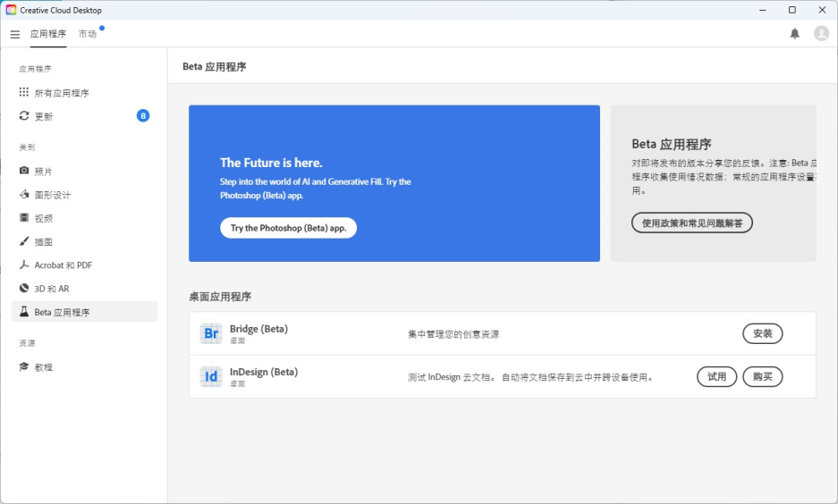Click the InDesign (Beta) app icon
The image size is (838, 504).
(211, 376)
